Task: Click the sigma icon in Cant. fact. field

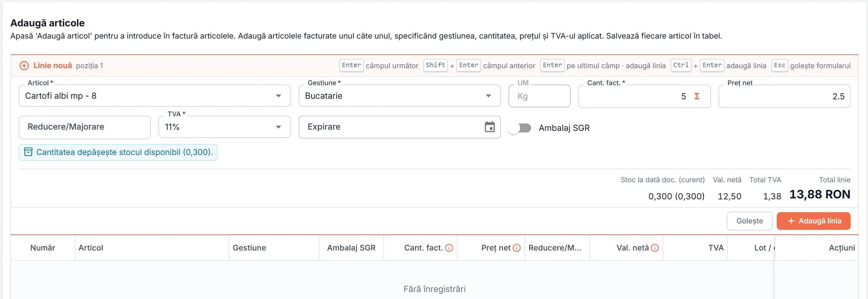Action: pos(697,96)
